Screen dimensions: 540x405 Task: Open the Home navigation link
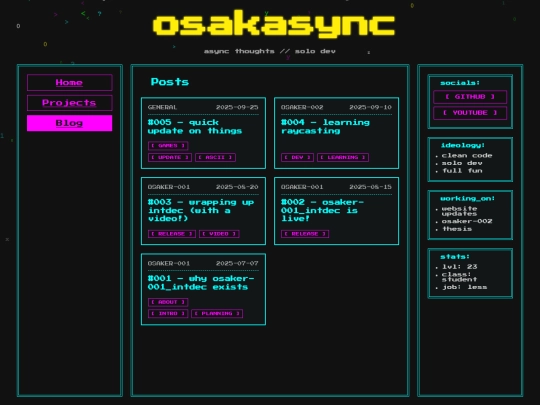pyautogui.click(x=70, y=83)
